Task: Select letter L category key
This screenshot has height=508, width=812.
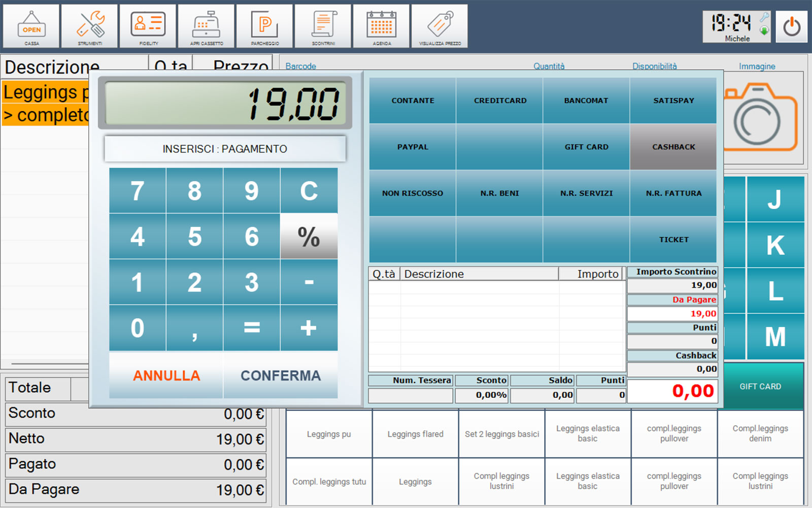Action: click(x=775, y=291)
